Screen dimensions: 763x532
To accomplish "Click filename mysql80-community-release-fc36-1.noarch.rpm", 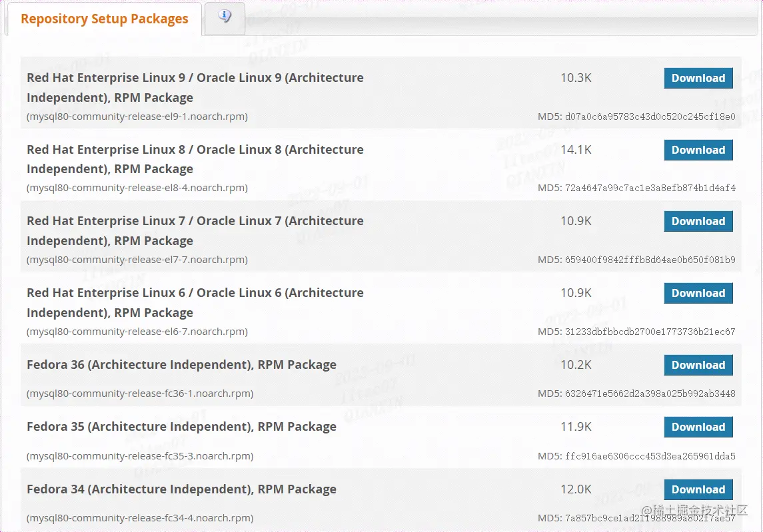I will click(140, 394).
